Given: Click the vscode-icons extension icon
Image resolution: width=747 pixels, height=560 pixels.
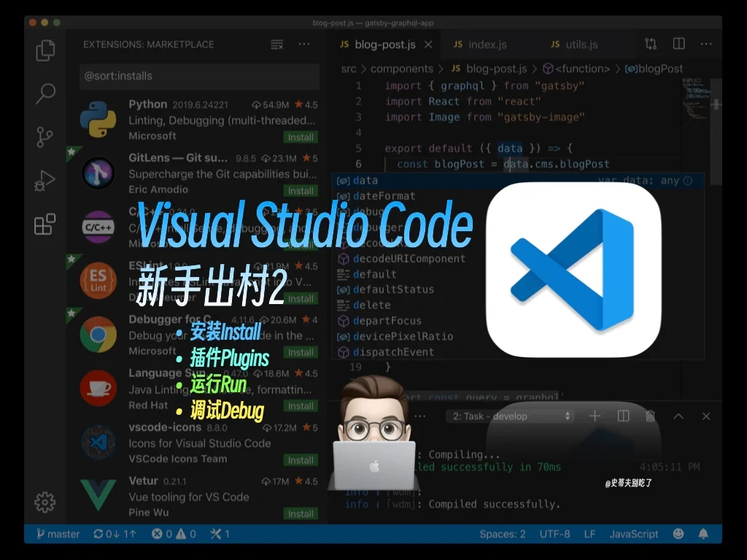Looking at the screenshot, I should point(98,443).
